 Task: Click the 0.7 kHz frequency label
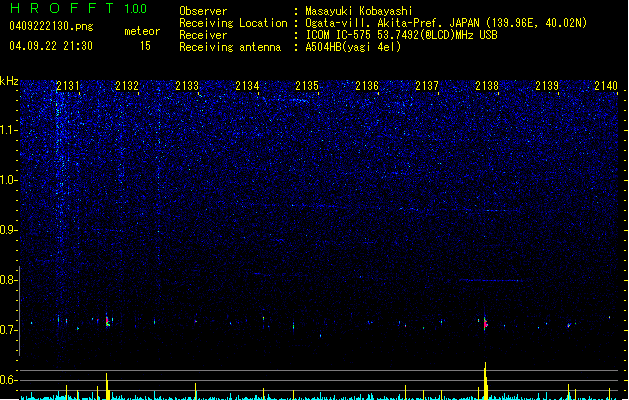[x=8, y=330]
